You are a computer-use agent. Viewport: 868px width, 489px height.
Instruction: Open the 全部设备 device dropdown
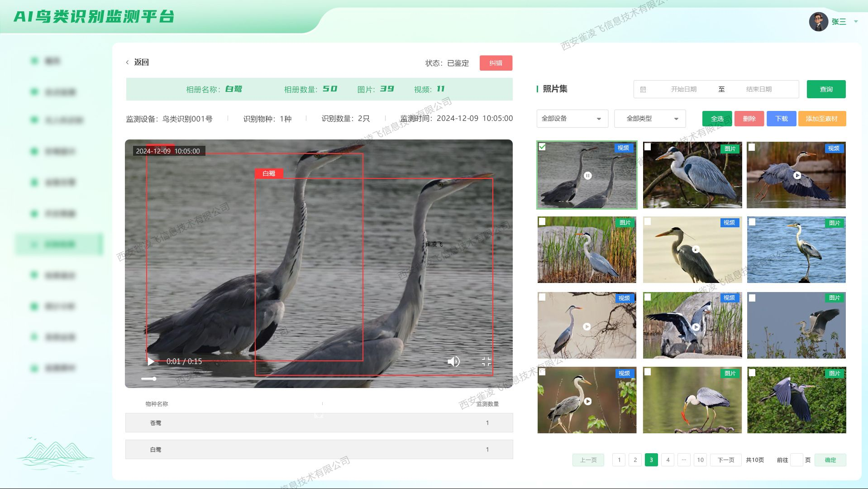(x=572, y=119)
